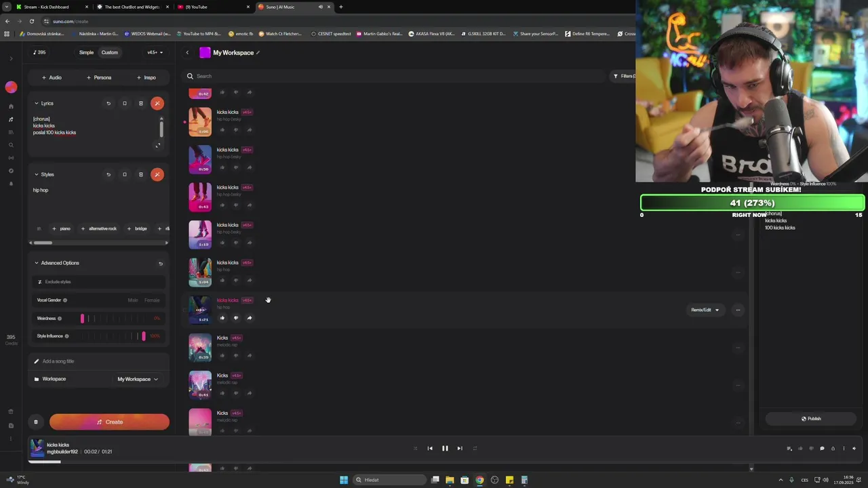Screen dimensions: 868x488
Task: Open the Create music-note sidebar icon
Action: pos(11,119)
